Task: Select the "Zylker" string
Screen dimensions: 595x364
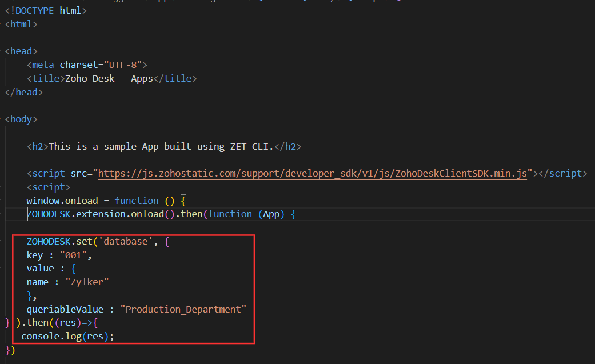Action: click(x=87, y=282)
